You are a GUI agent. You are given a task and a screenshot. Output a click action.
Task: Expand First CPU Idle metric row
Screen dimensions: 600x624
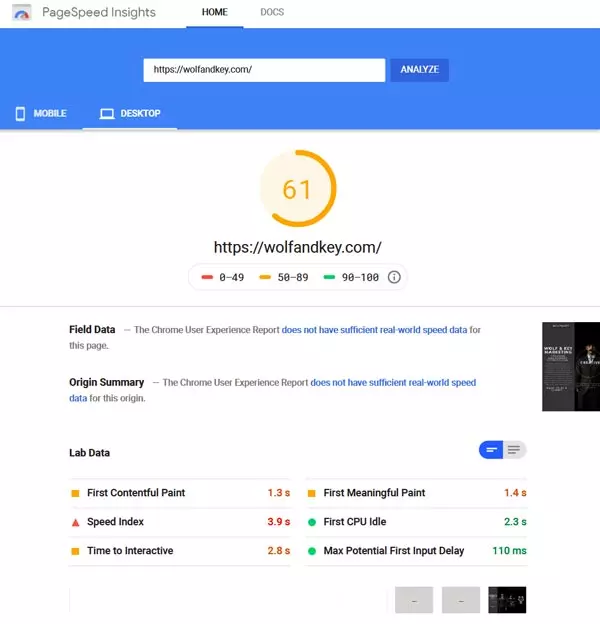(x=417, y=522)
